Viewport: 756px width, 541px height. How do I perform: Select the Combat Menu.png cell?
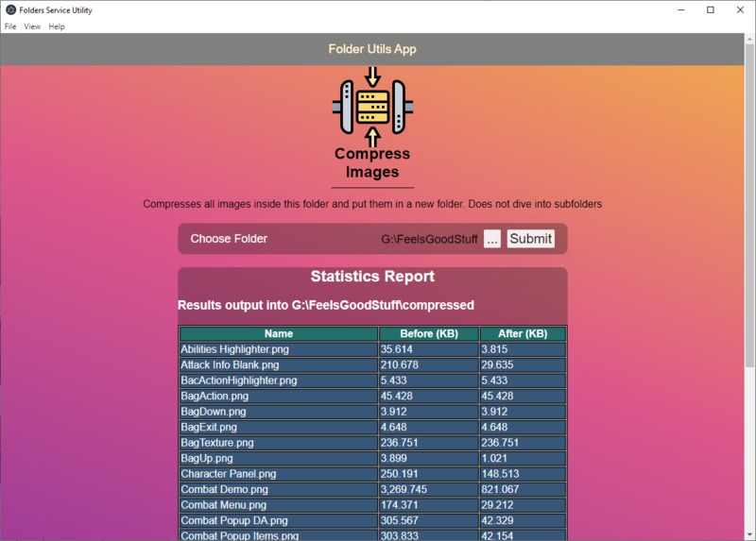pos(278,505)
